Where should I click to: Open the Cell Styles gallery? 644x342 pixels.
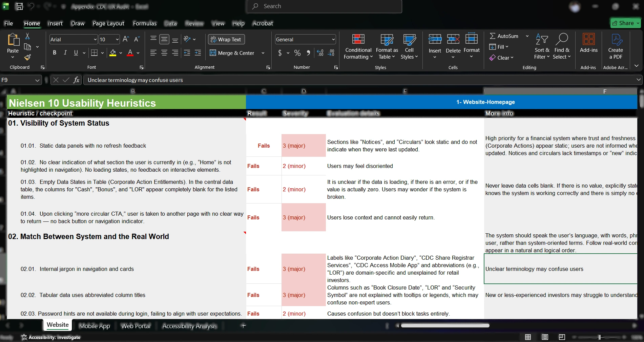coord(409,47)
